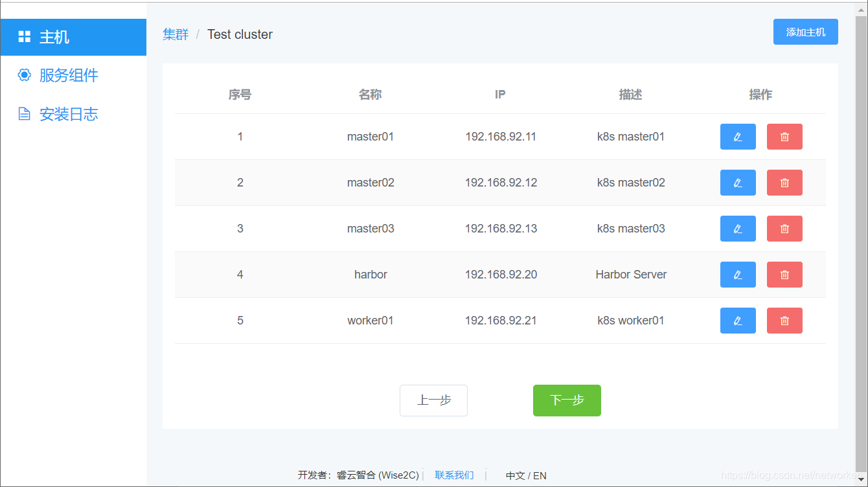Click IP address 192.168.92.21

501,321
